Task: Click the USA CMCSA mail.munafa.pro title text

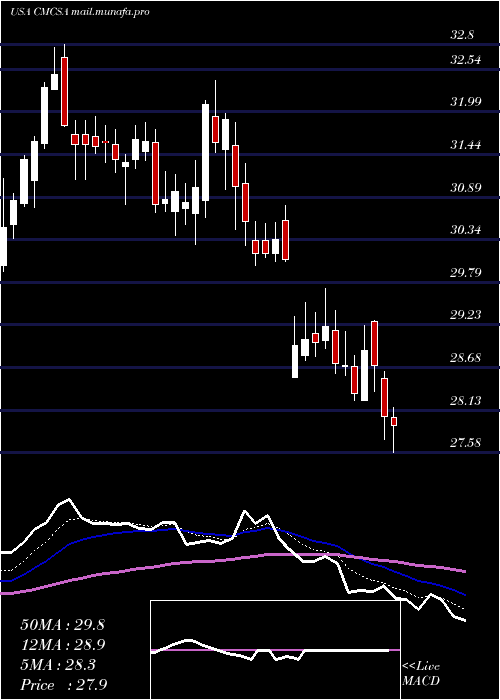Action: coord(79,12)
